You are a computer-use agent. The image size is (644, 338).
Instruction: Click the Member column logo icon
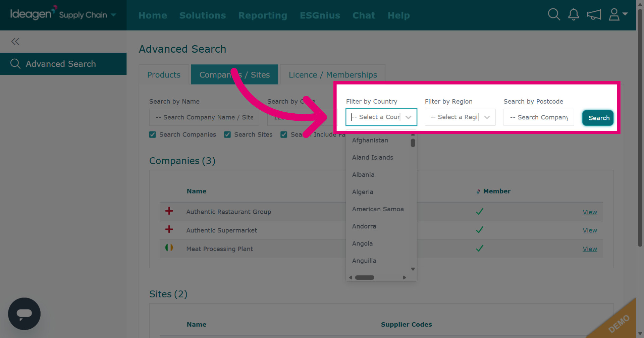(x=478, y=191)
